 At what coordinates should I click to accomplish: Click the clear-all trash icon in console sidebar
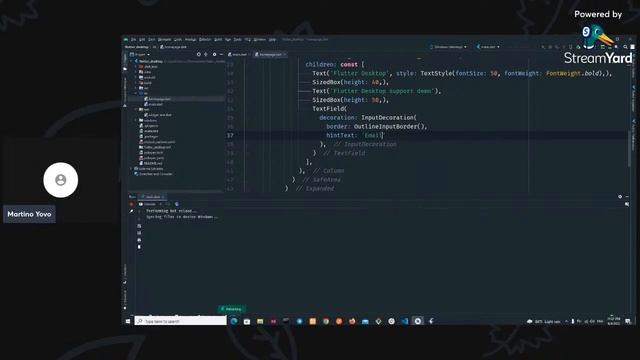[x=139, y=247]
